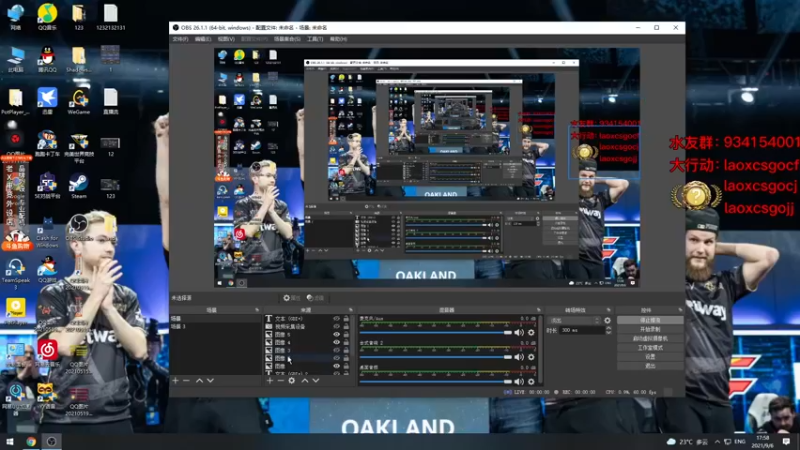Screen dimensions: 800x450
Task: Hide the 图像 4 source with its eye
Action: click(x=336, y=342)
